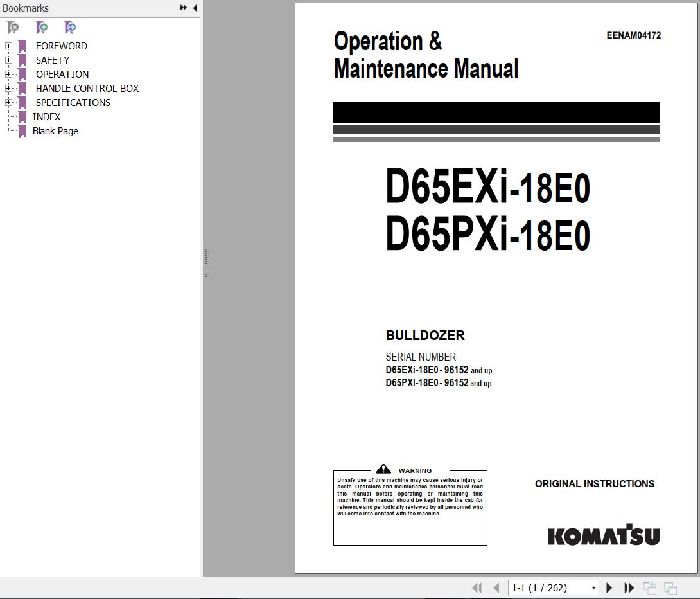The height and width of the screenshot is (599, 700).
Task: Click the go to bookmark arrow icon
Action: tap(69, 28)
